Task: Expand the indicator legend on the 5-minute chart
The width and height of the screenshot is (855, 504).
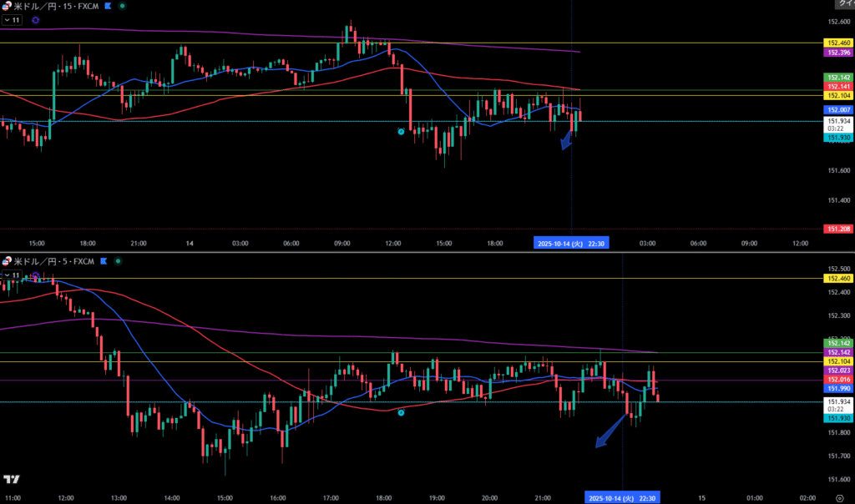Action: [12, 275]
